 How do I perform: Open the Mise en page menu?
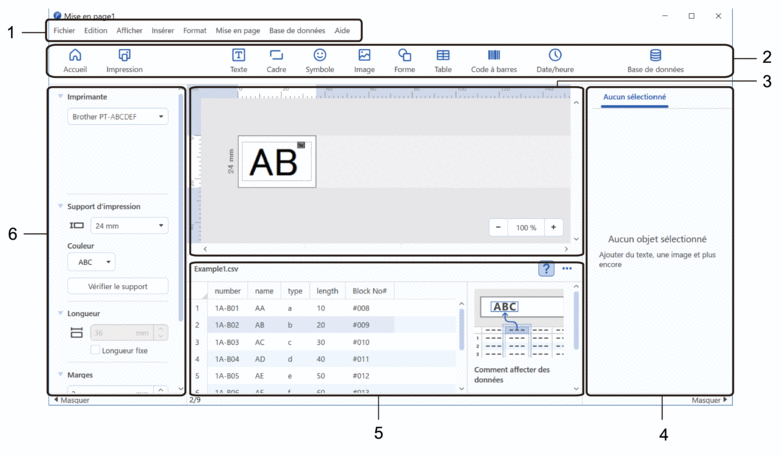tap(237, 31)
